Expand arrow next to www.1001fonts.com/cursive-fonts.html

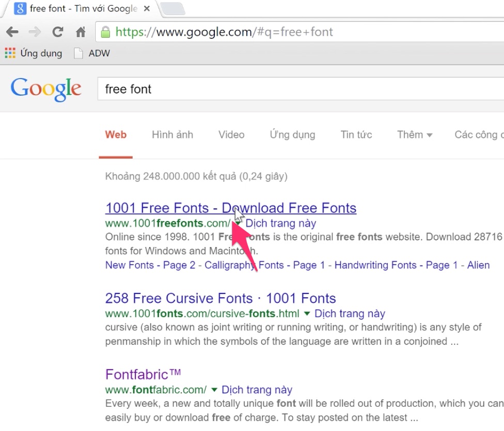coord(307,314)
